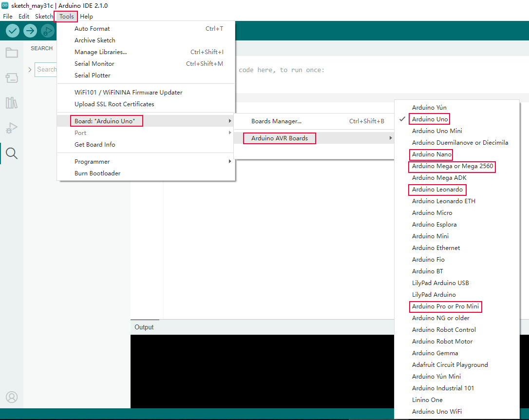Click Get Board Info
Screen dimensions: 529x420
point(146,144)
